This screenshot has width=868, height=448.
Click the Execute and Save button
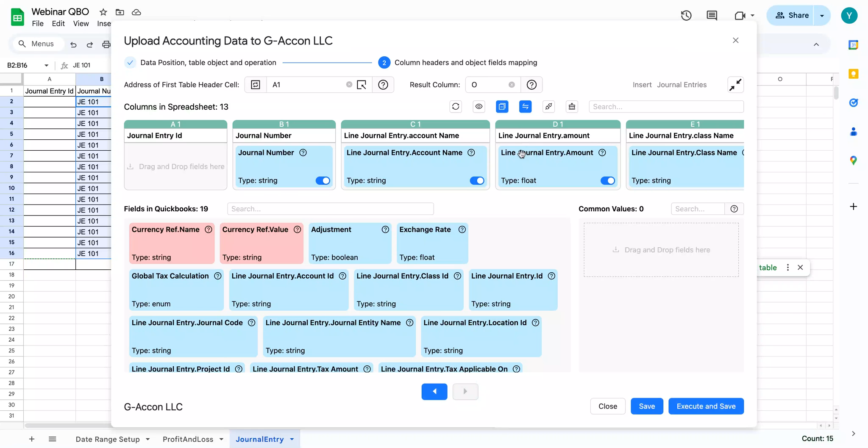pos(706,406)
